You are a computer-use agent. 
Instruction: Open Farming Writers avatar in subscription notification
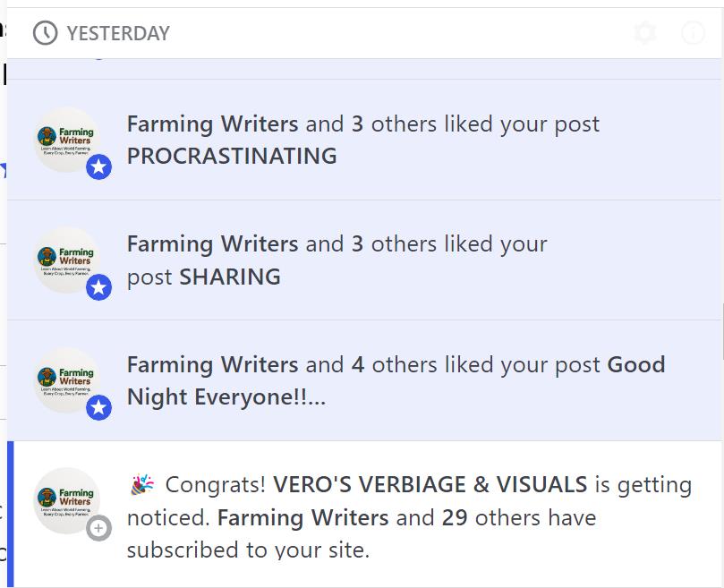tap(67, 500)
